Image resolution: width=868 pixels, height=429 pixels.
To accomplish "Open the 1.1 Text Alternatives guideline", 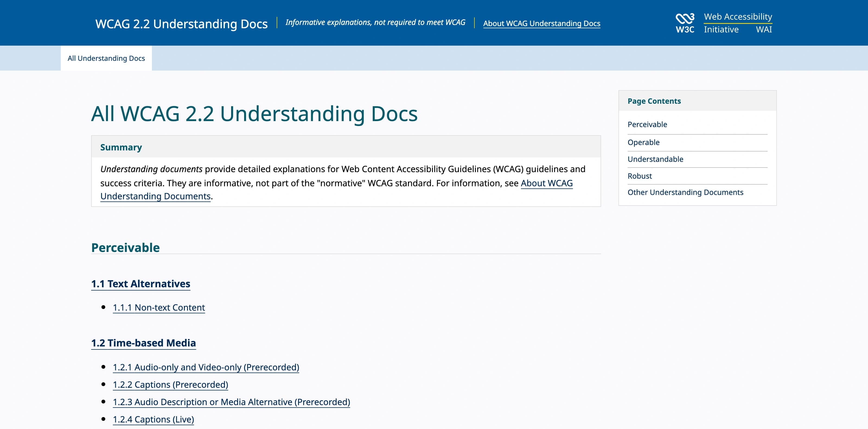I will 141,284.
